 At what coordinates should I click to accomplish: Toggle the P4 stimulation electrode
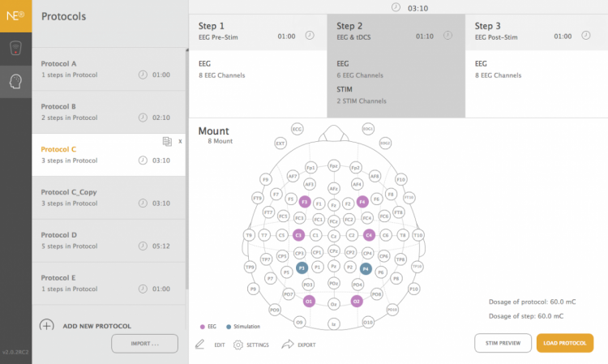pyautogui.click(x=366, y=268)
